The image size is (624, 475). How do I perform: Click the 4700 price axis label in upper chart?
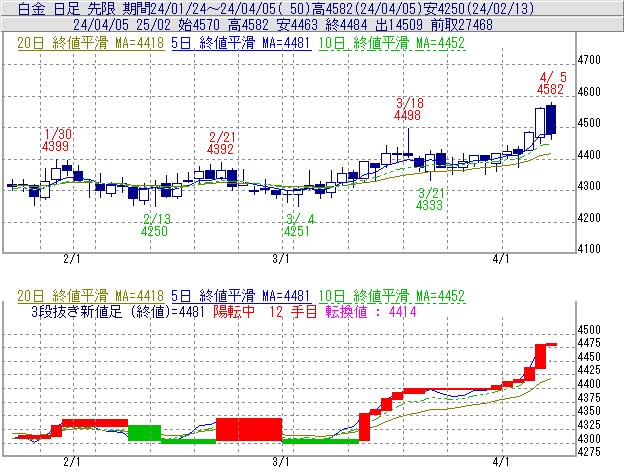pyautogui.click(x=589, y=60)
